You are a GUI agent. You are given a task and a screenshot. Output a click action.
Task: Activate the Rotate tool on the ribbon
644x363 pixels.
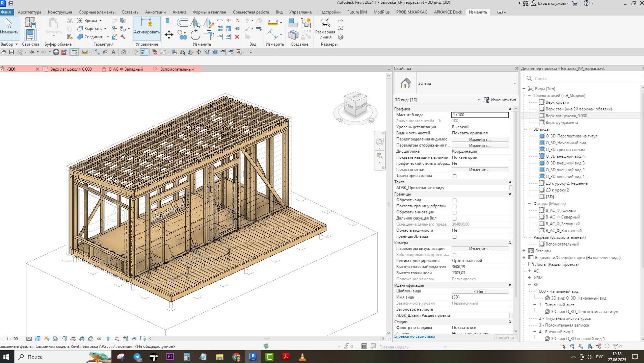(x=196, y=35)
